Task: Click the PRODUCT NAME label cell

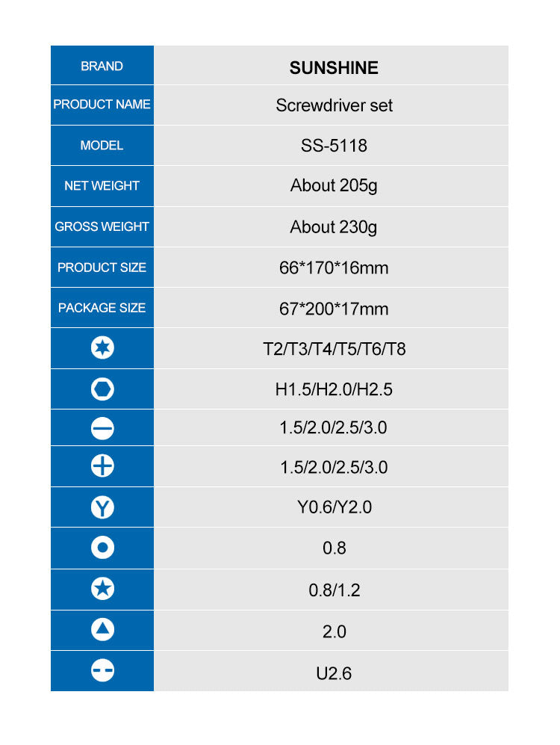Action: tap(102, 105)
